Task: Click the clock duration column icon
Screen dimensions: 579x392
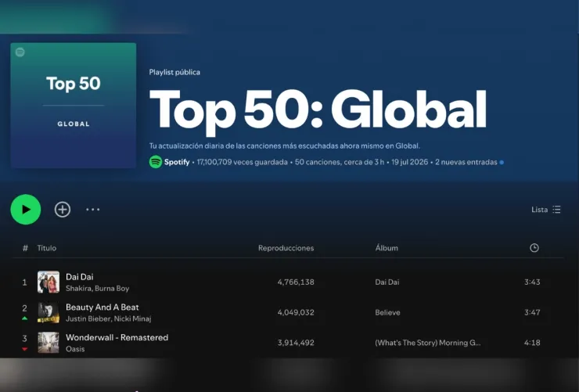Action: pos(534,248)
